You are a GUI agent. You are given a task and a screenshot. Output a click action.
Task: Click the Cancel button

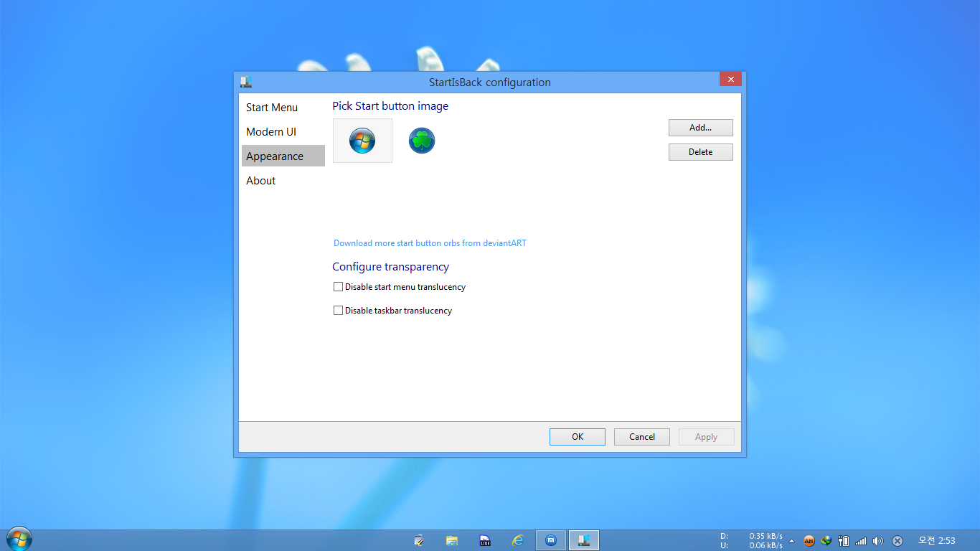tap(642, 437)
